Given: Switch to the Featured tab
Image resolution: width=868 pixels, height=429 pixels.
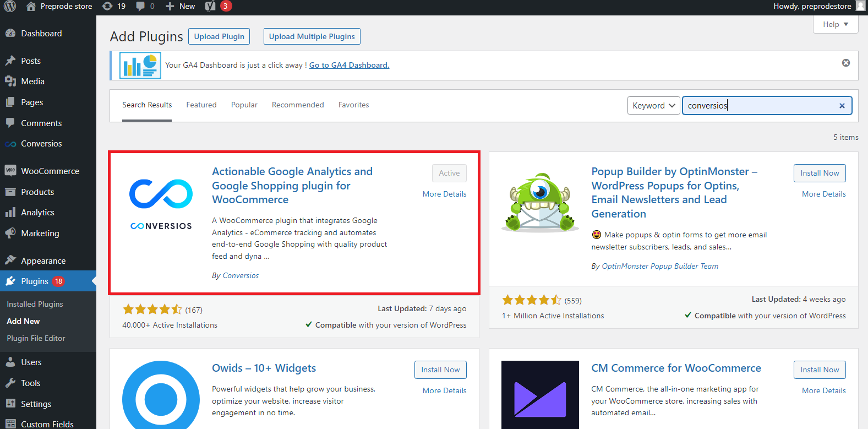Looking at the screenshot, I should tap(201, 105).
